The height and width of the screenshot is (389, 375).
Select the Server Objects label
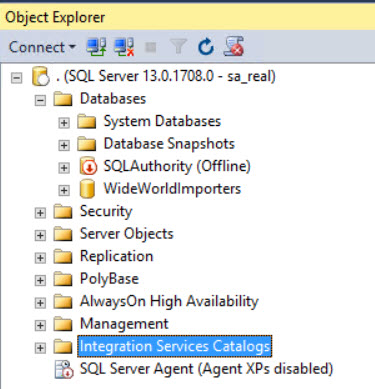pyautogui.click(x=127, y=234)
